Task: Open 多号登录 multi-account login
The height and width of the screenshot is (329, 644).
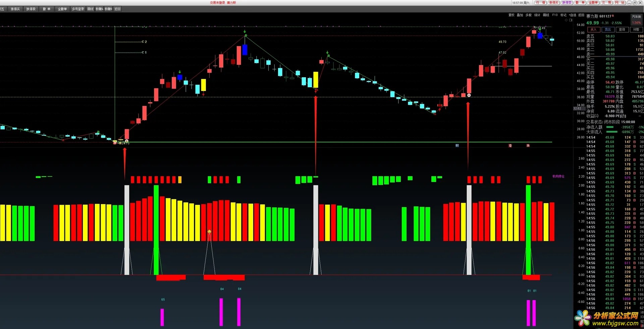Action: coord(78,9)
